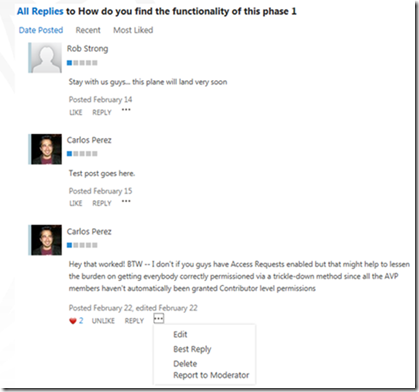Image resolution: width=419 pixels, height=392 pixels.
Task: Like Rob Strong's February 14 reply
Action: [x=76, y=113]
